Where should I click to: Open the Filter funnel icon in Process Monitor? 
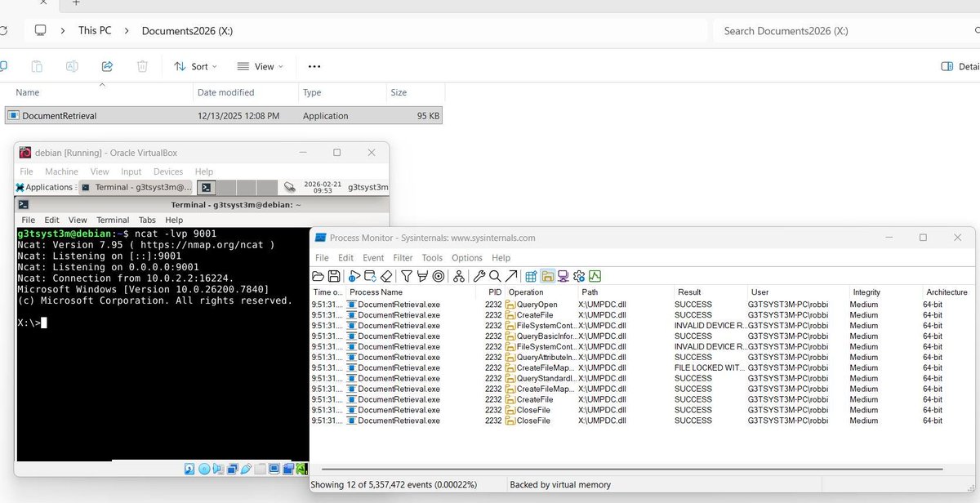coord(406,276)
